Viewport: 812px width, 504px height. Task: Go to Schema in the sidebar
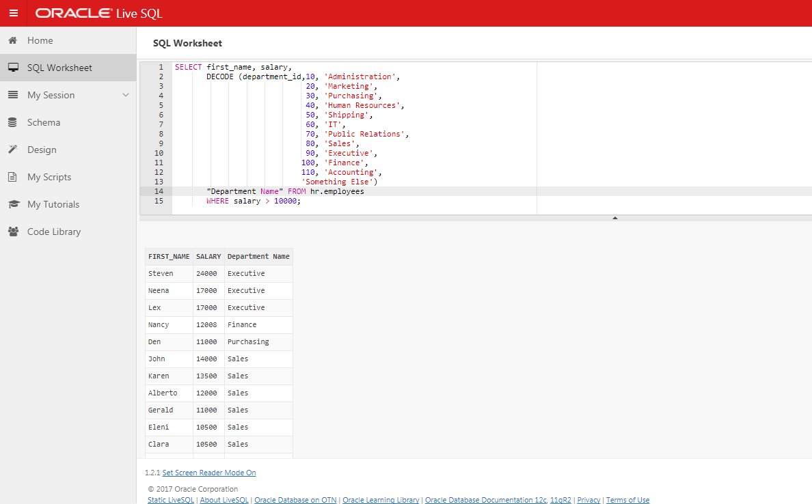pos(68,123)
